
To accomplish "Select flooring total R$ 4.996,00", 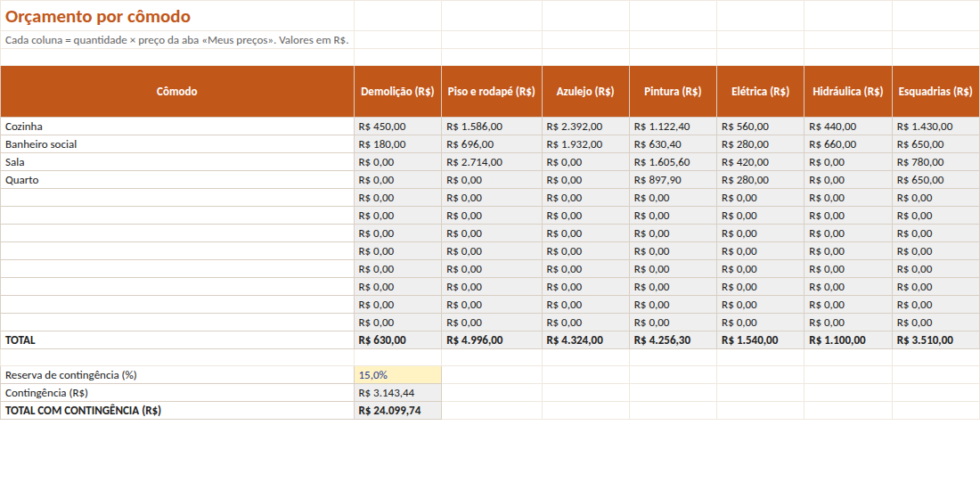I will tap(491, 340).
